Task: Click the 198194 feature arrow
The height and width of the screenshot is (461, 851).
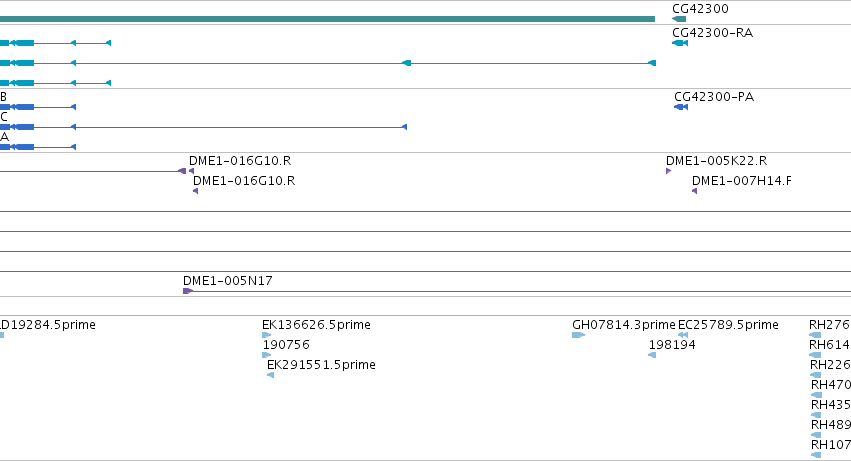Action: coord(652,355)
